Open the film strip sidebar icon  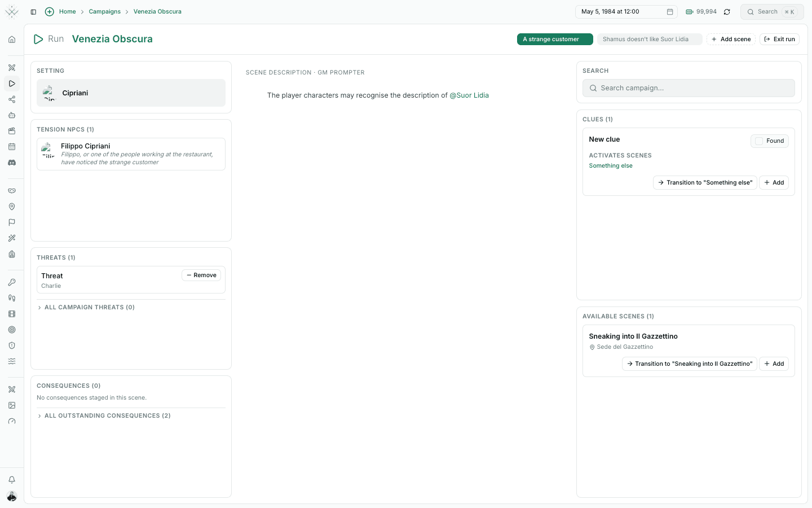[x=12, y=314]
